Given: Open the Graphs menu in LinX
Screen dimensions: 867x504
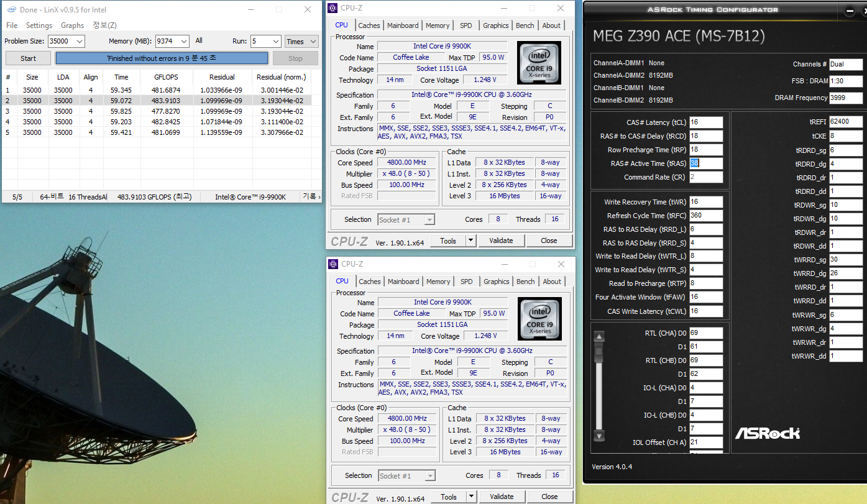Looking at the screenshot, I should (72, 25).
